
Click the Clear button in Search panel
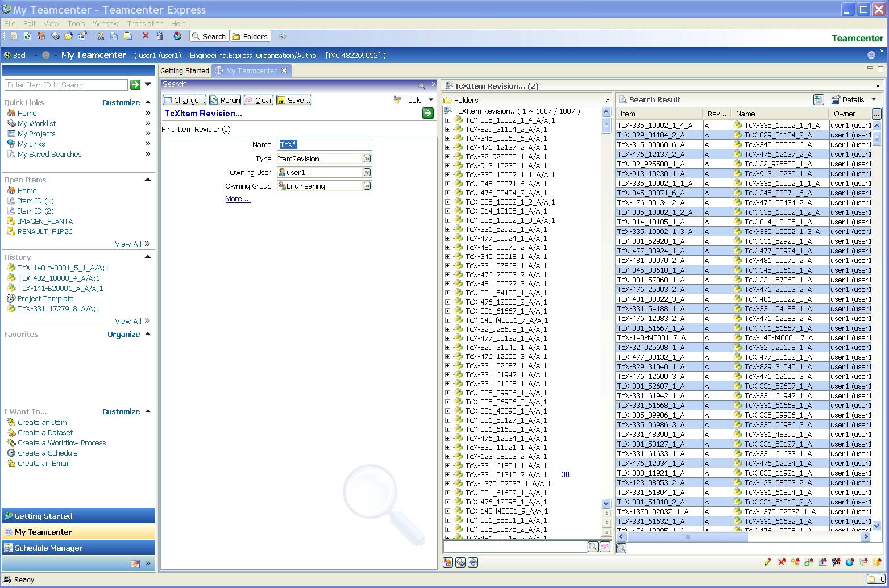[259, 100]
